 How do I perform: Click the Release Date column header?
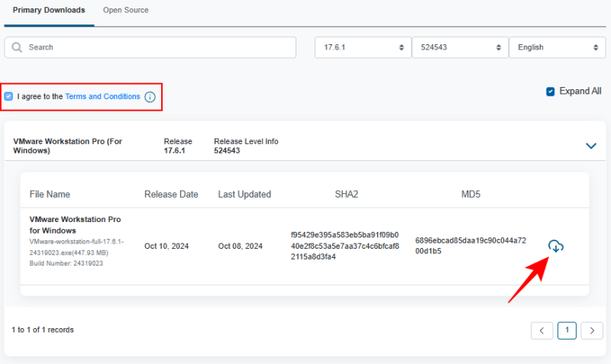point(171,195)
